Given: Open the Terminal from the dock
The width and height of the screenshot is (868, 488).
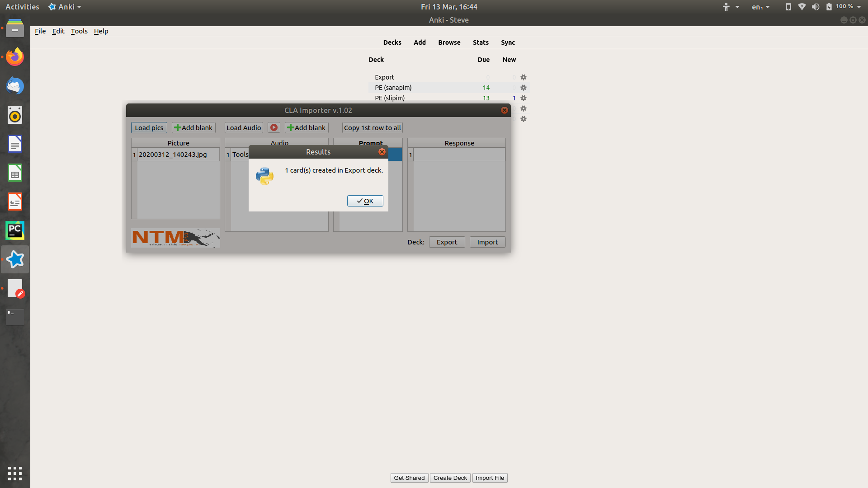Looking at the screenshot, I should [x=15, y=317].
